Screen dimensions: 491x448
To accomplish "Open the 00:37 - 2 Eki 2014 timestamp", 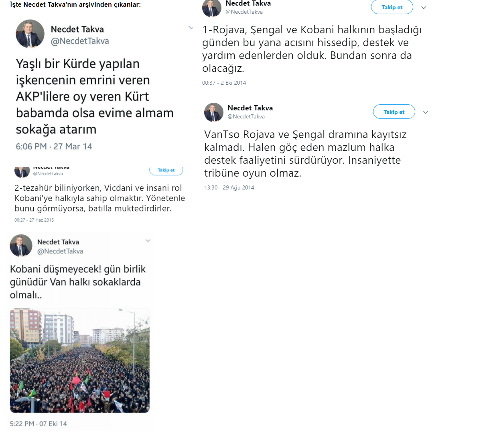I will pos(224,83).
